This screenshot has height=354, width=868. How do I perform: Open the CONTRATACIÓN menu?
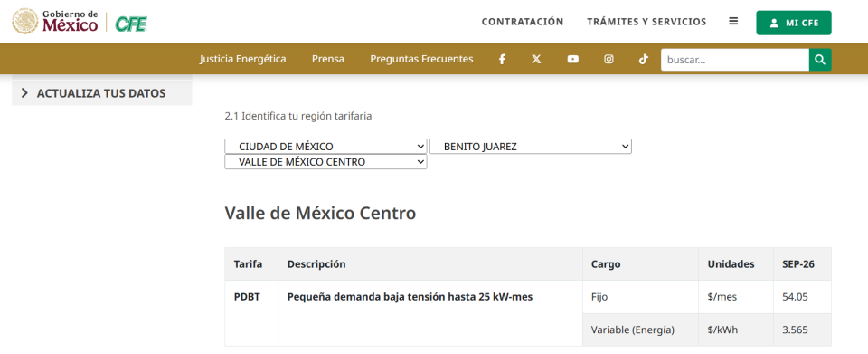coord(523,22)
